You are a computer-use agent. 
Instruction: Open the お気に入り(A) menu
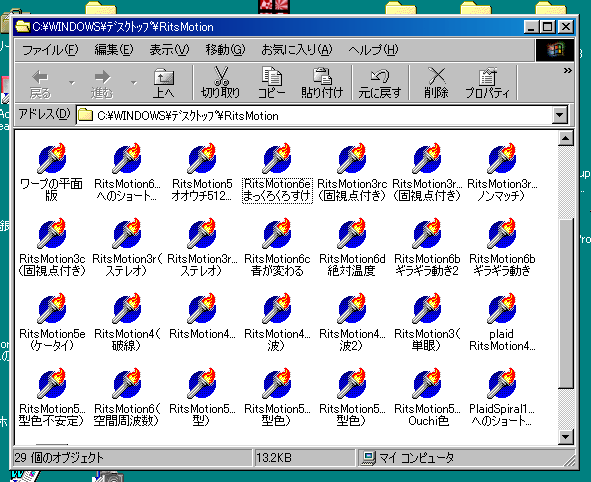tap(297, 50)
